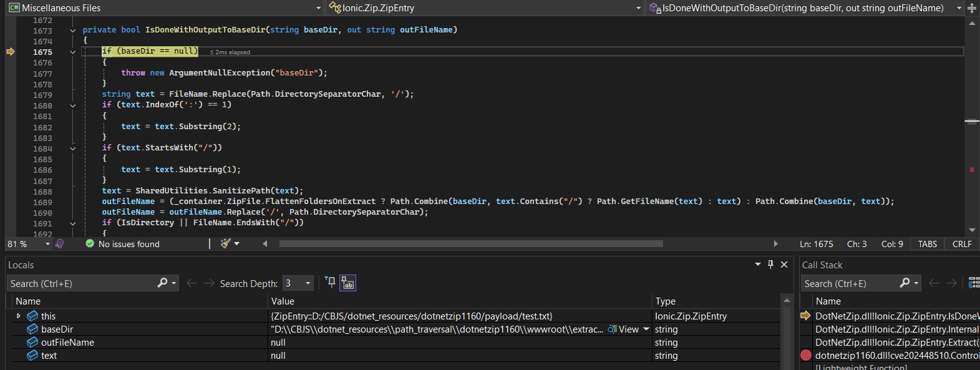This screenshot has height=370, width=980.
Task: Pin the Locals window with pushpin icon
Action: pyautogui.click(x=770, y=265)
